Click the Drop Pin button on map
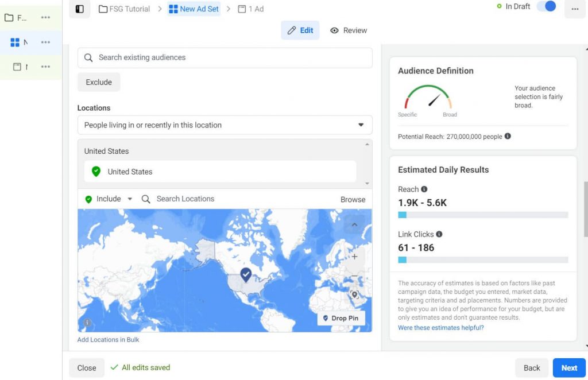The width and height of the screenshot is (588, 380). click(x=341, y=318)
